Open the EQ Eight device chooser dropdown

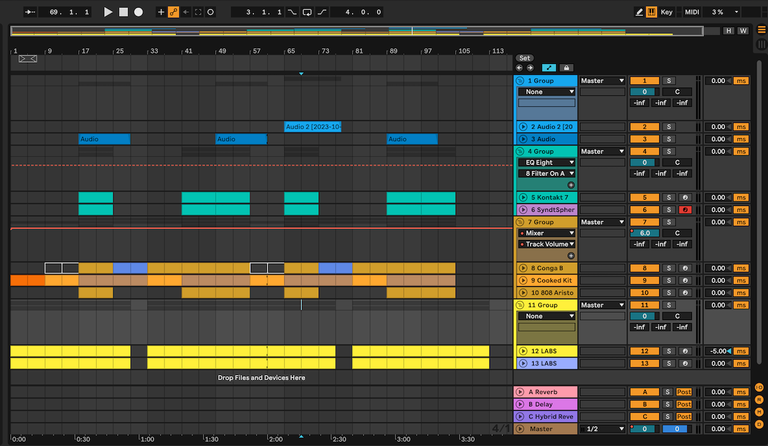(x=547, y=163)
